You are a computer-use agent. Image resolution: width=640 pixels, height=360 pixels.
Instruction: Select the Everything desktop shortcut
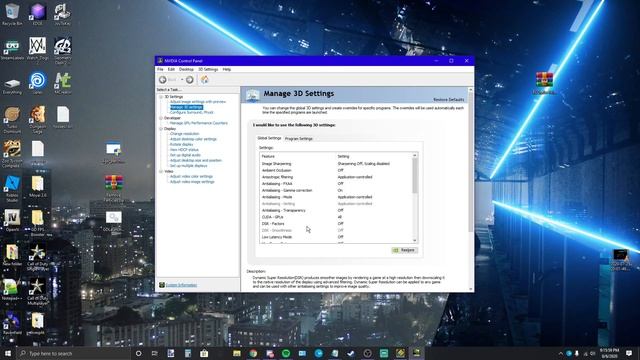(x=12, y=86)
